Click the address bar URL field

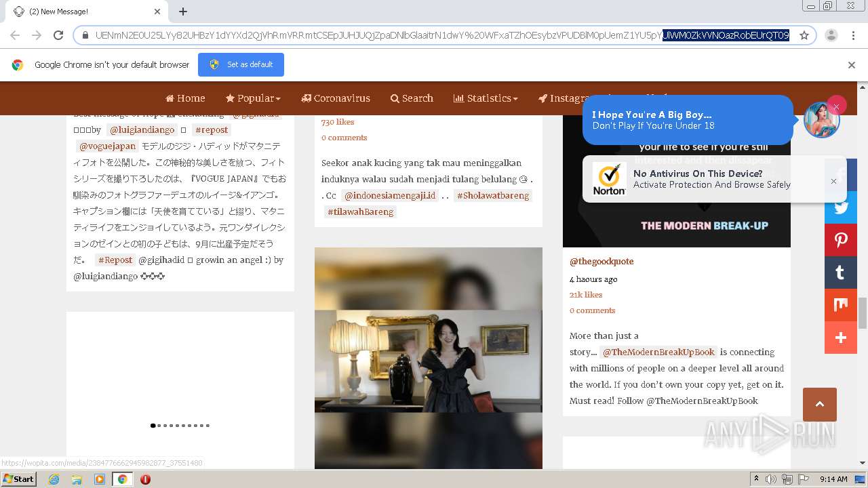coord(441,35)
